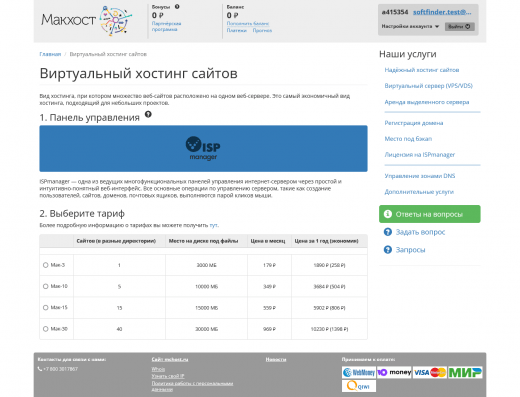The image size is (520, 397).
Task: Select the Мак-3 tariff radio button
Action: (x=46, y=265)
